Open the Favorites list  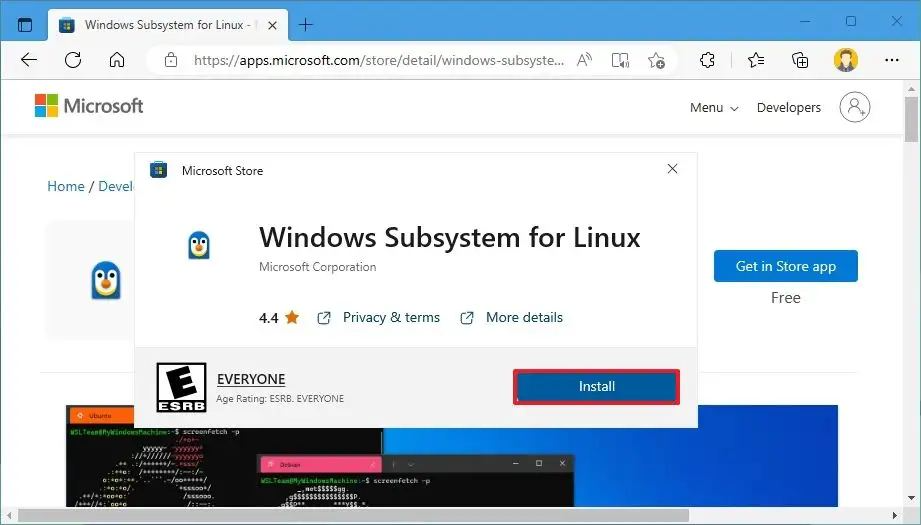756,60
